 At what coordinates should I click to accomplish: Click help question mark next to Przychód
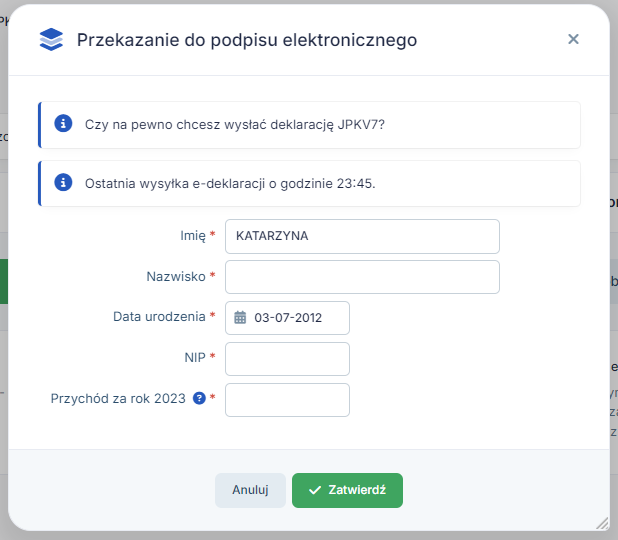[x=199, y=398]
